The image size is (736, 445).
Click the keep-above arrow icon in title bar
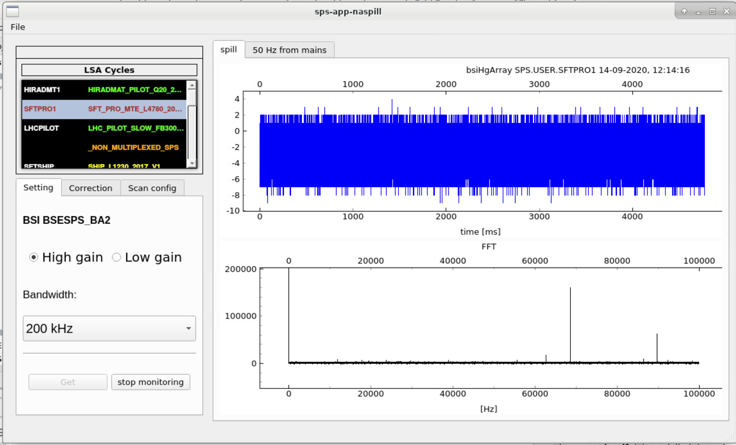(x=684, y=11)
